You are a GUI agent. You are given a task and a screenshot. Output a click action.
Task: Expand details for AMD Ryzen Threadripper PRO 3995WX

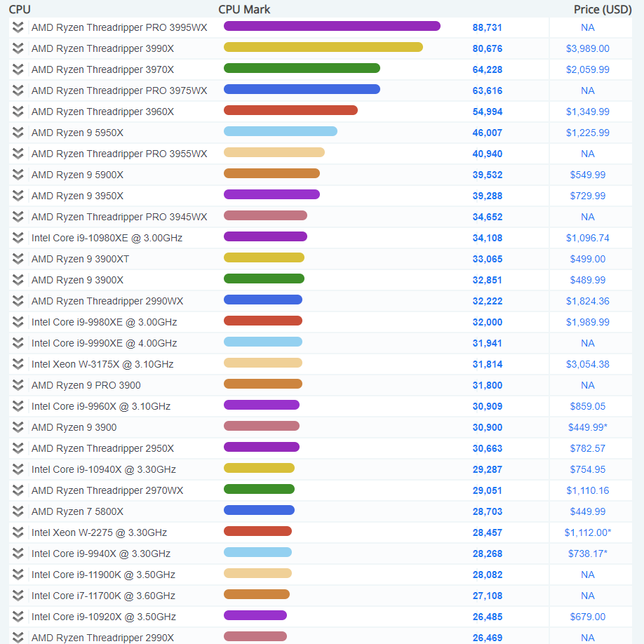tap(18, 27)
